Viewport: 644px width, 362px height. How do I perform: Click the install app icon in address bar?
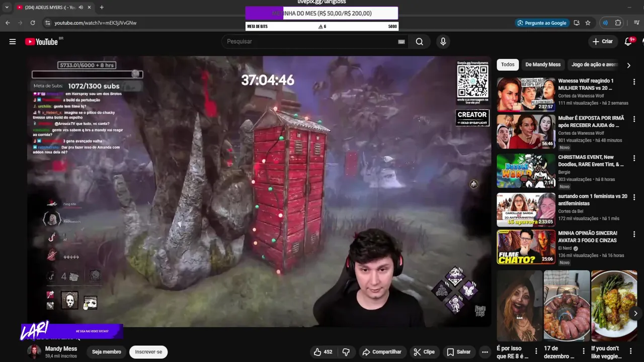pos(577,23)
